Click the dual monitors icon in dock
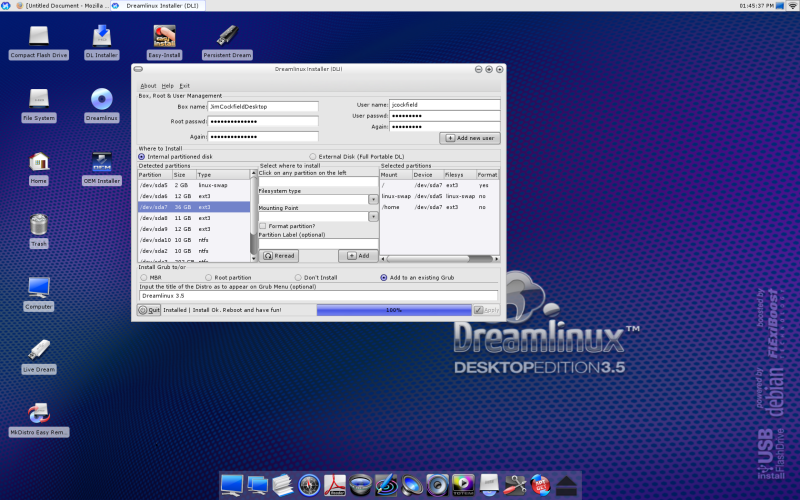Screen dimensions: 800x500 coord(258,485)
